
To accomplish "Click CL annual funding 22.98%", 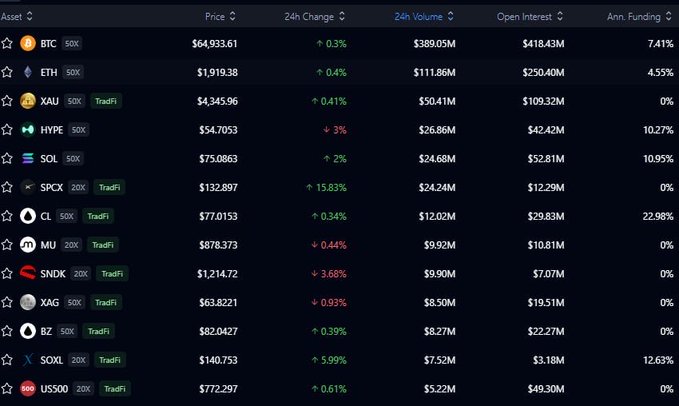I will click(x=658, y=216).
